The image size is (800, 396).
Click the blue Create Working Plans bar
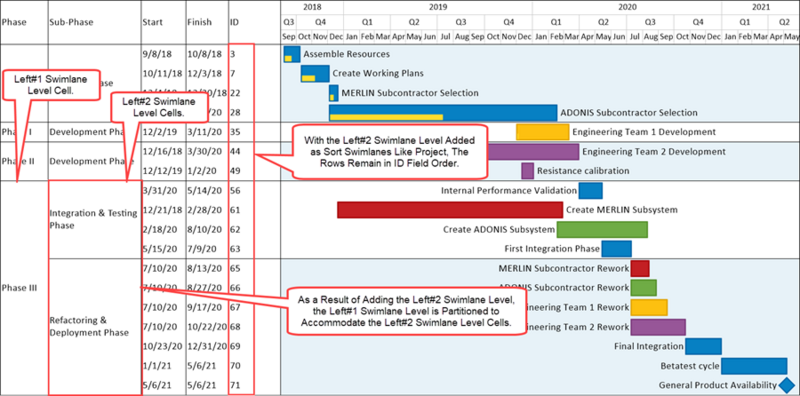coord(315,73)
